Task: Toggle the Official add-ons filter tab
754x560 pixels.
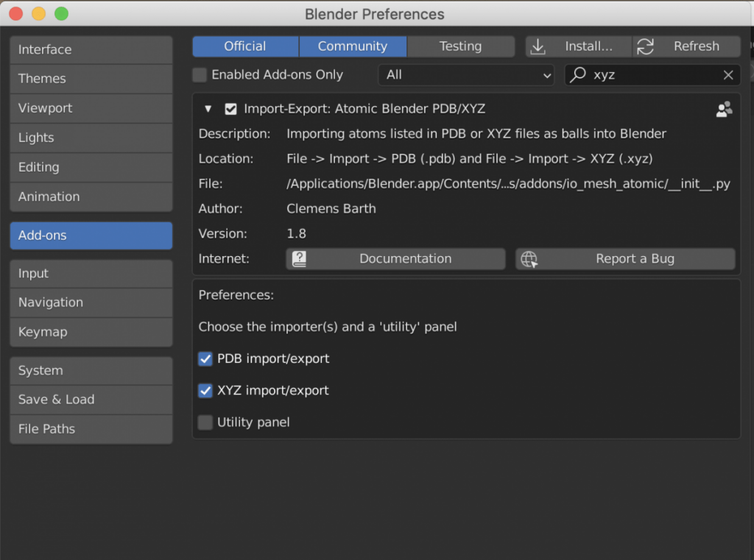Action: (245, 46)
